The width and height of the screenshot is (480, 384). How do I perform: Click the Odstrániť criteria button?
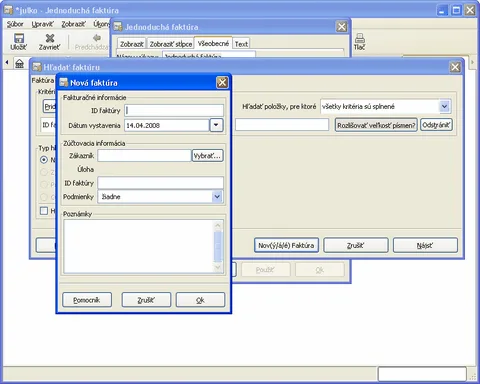tap(436, 125)
